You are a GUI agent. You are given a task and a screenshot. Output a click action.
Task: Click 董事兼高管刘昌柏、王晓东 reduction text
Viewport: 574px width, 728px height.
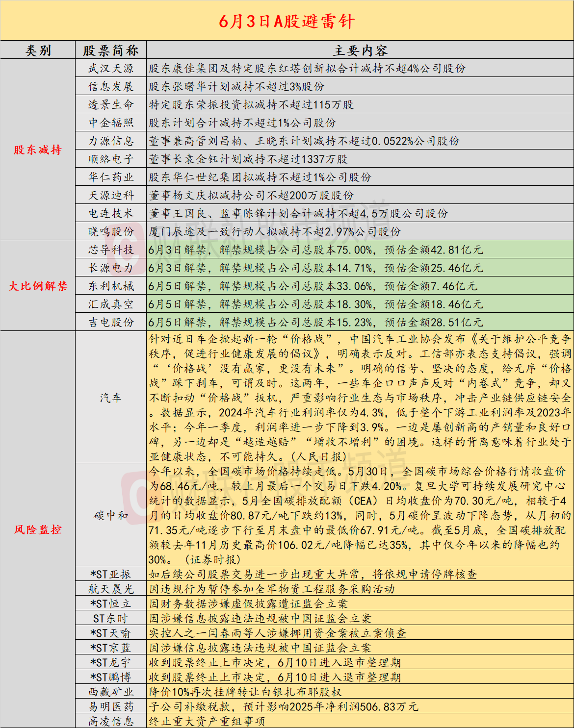click(x=304, y=141)
